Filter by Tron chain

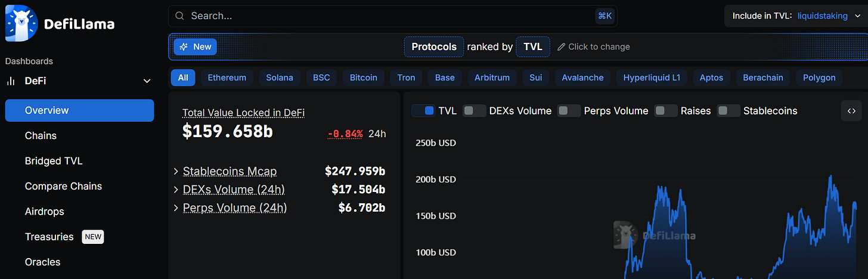[x=407, y=77]
